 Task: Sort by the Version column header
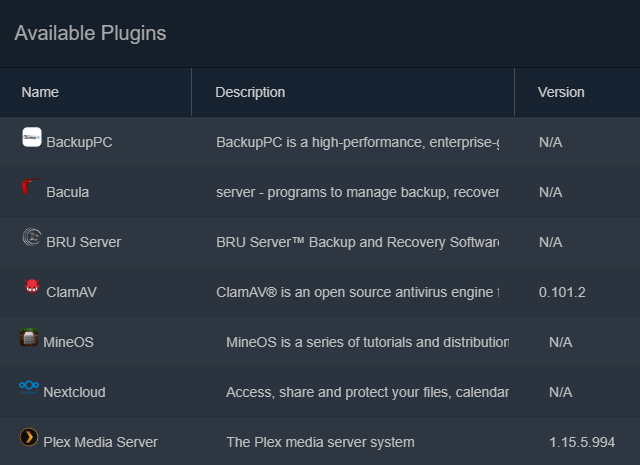[x=561, y=92]
